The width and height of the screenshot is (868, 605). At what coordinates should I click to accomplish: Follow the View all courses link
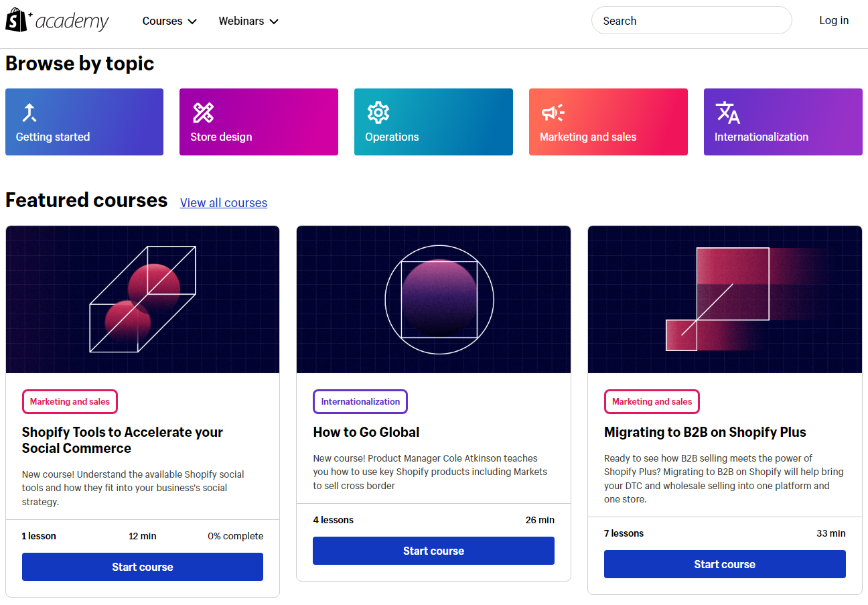(x=224, y=203)
